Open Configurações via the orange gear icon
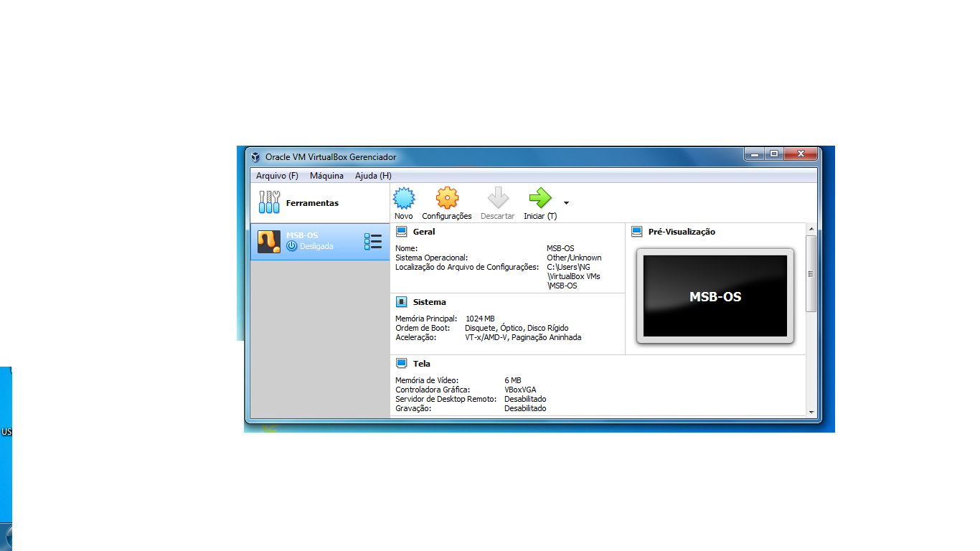The width and height of the screenshot is (980, 551). (x=447, y=198)
